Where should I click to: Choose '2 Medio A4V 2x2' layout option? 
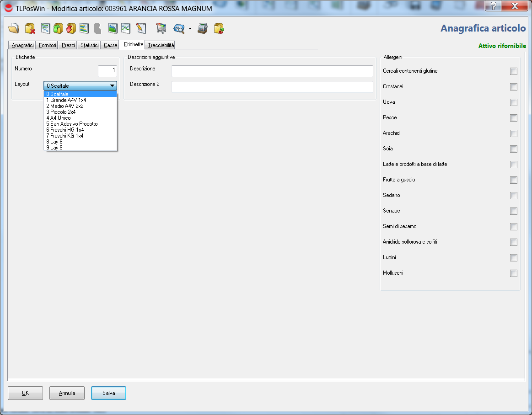point(64,106)
